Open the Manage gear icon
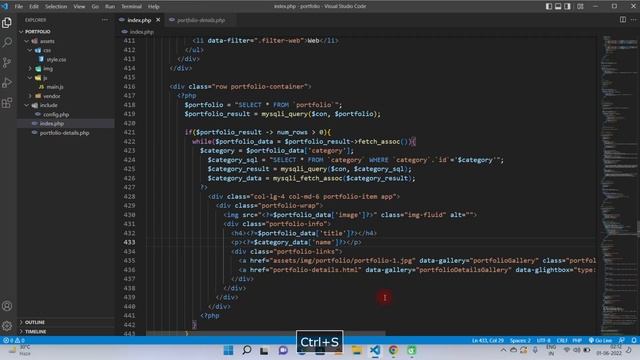This screenshot has width=640, height=360. (x=7, y=326)
